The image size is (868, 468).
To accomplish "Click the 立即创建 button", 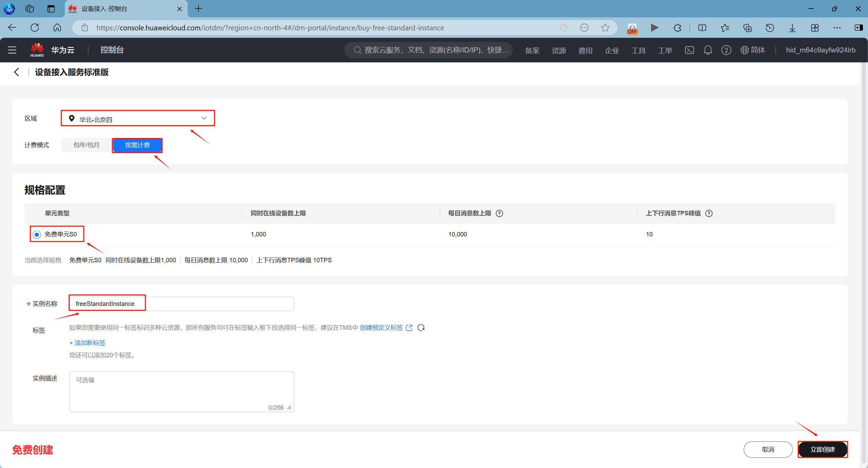I will click(x=822, y=450).
